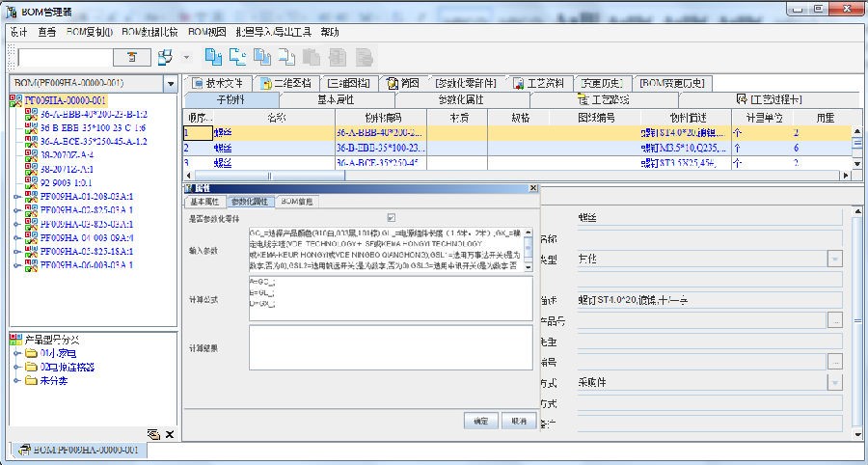Expand tree node PF009HA-01-208-03A:1
Viewport: 868px width, 465px height.
click(16, 196)
